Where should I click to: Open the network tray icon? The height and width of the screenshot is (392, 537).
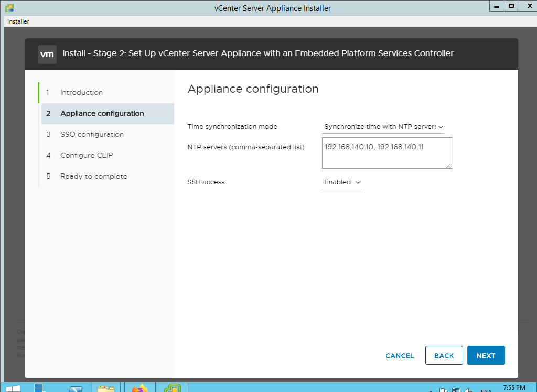coord(456,390)
